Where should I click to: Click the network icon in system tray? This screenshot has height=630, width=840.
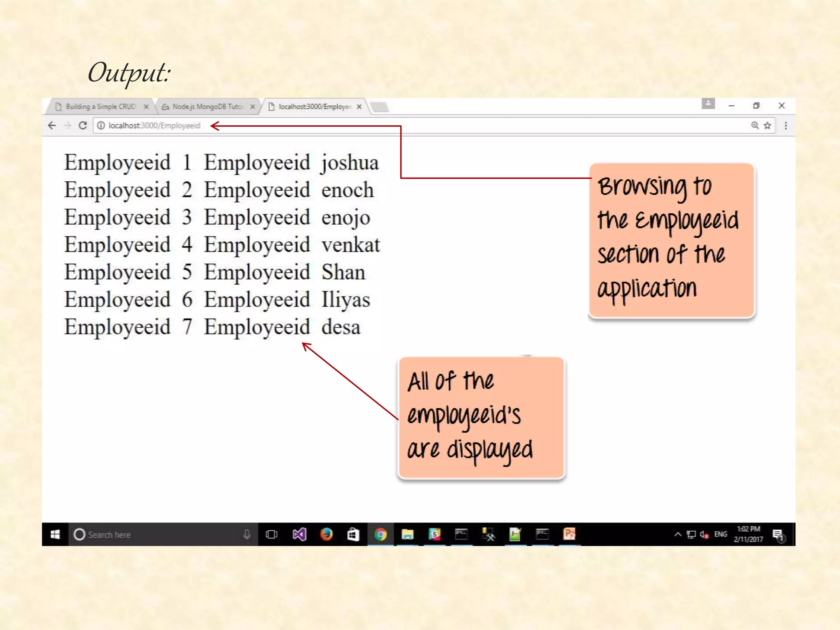(691, 534)
